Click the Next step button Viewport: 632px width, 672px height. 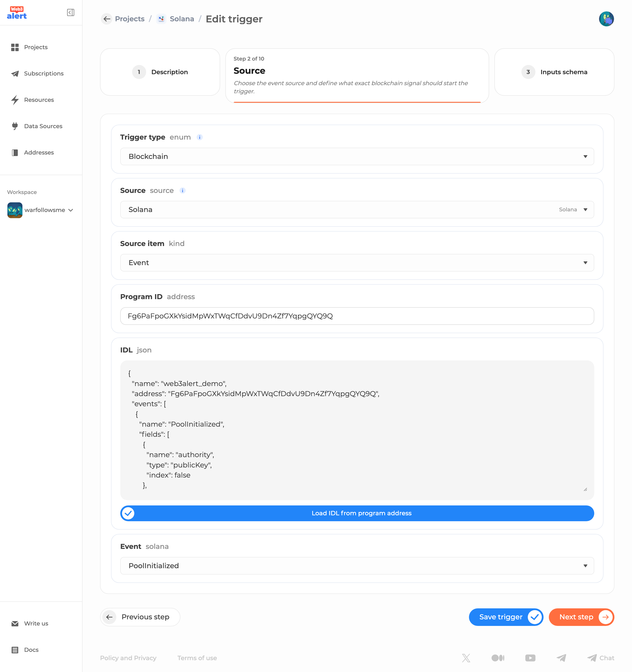coord(581,617)
